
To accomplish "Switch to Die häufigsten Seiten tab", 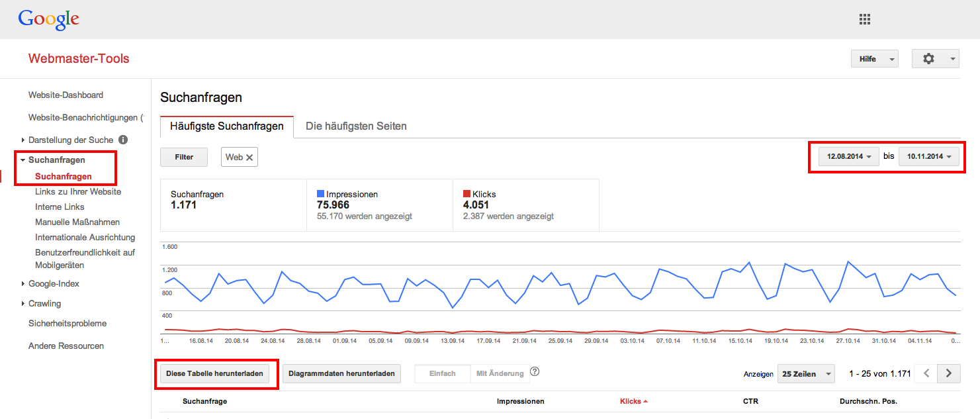I will [356, 126].
